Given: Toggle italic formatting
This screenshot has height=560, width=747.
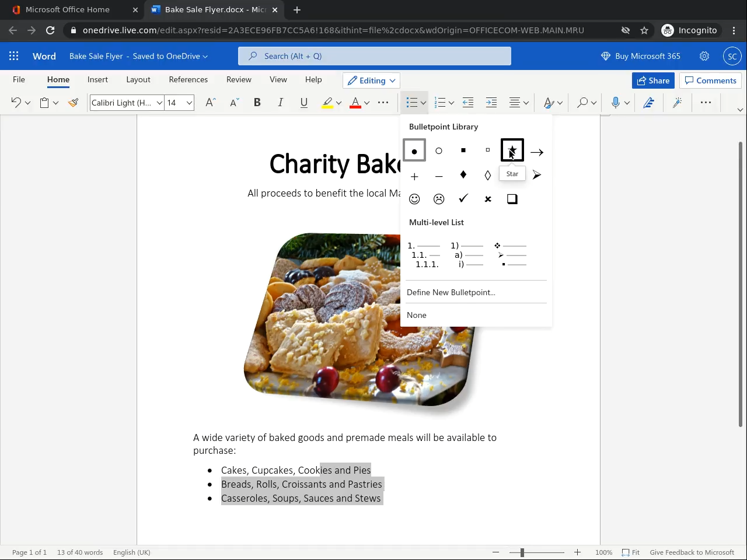Looking at the screenshot, I should coord(280,103).
